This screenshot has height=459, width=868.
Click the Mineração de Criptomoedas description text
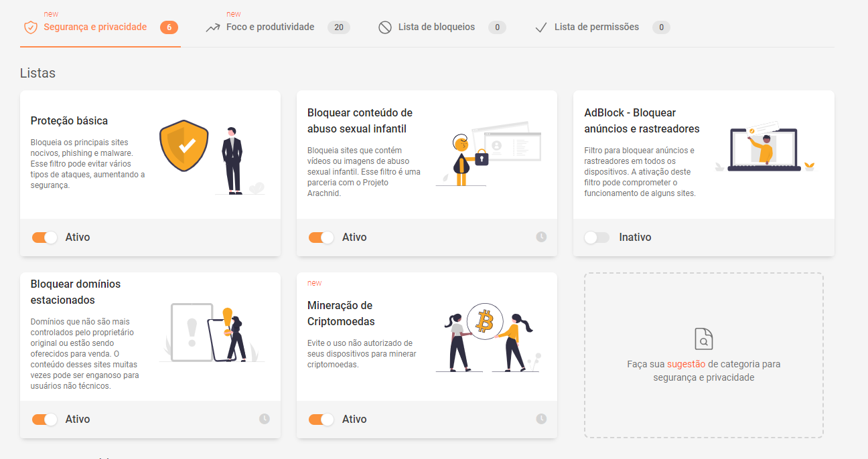coord(362,354)
